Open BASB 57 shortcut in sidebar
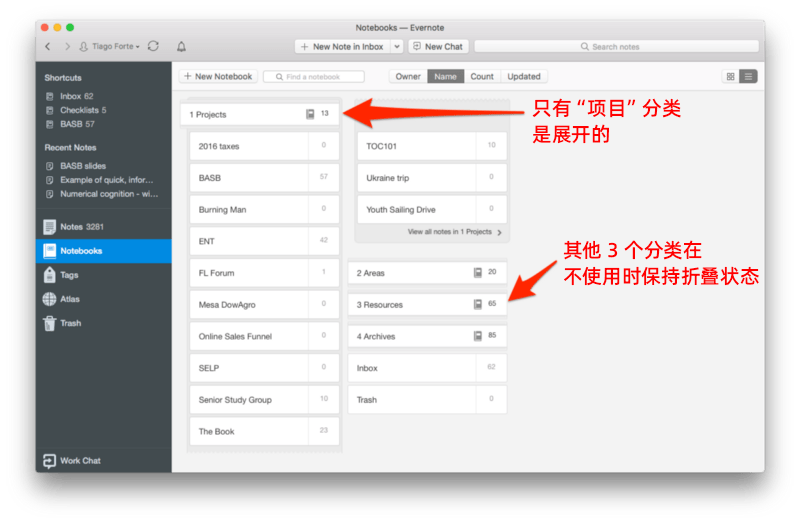This screenshot has height=523, width=800. (x=77, y=124)
